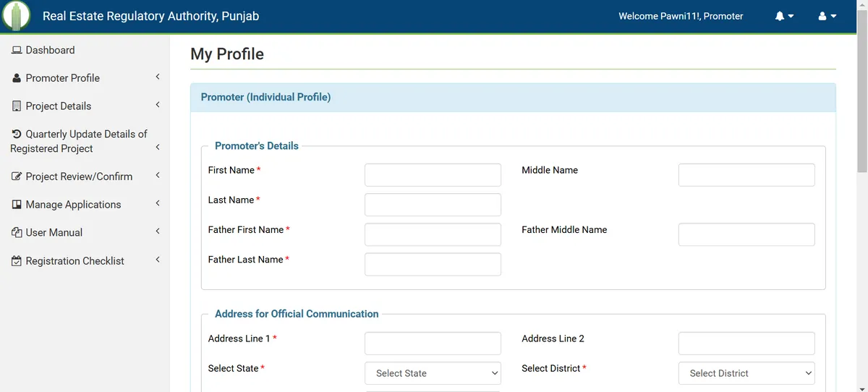The image size is (868, 392).
Task: Click the Real Estate Regulatory Authority title link
Action: tap(150, 16)
